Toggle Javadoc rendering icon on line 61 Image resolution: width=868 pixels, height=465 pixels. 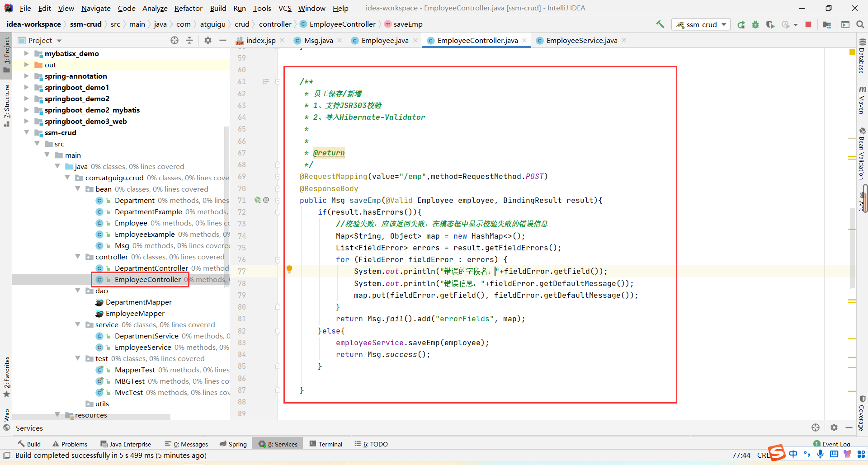click(265, 81)
